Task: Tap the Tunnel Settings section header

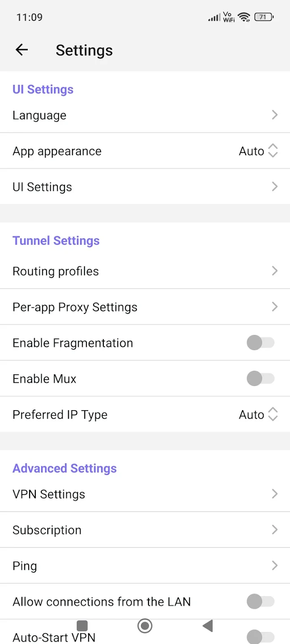Action: tap(56, 241)
